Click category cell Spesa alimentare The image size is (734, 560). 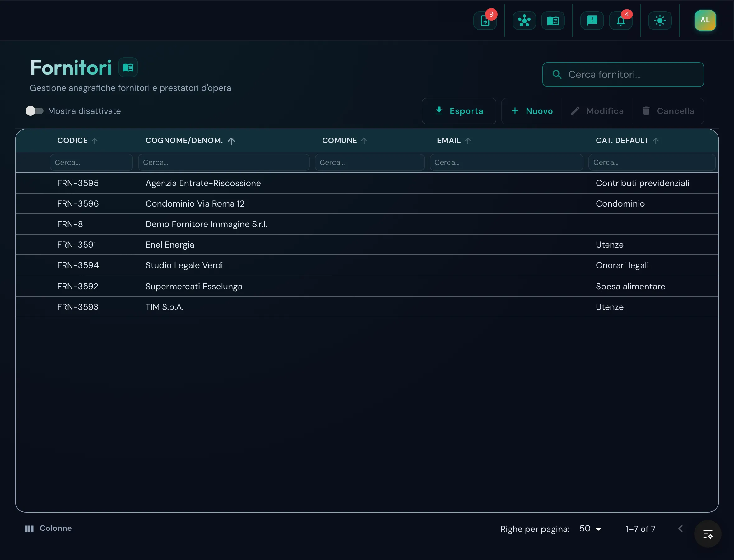[630, 286]
